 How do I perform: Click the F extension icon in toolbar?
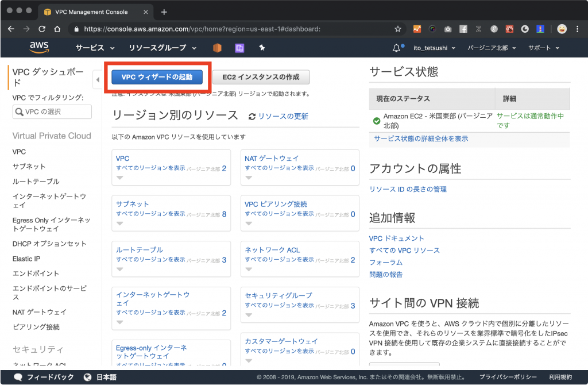[x=463, y=29]
